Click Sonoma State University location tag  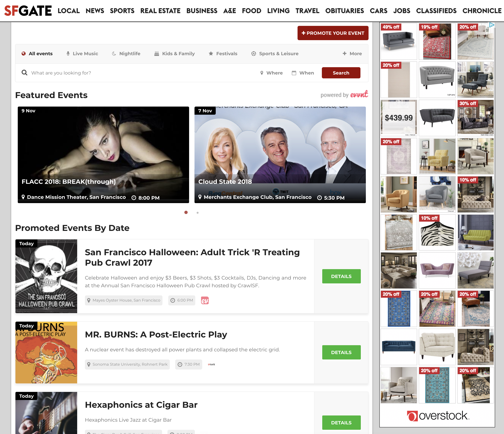point(127,364)
